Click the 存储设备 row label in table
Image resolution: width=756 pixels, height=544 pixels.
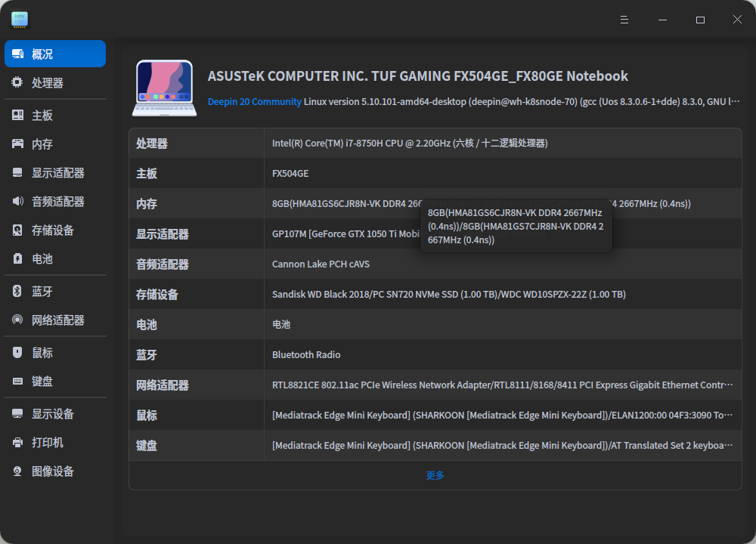[157, 295]
